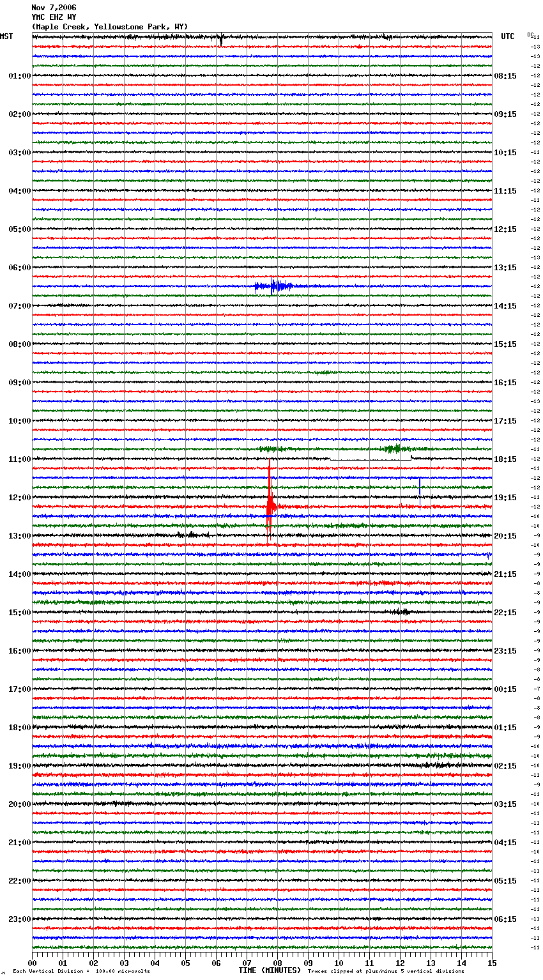Select the "23:00" MST row label
This screenshot has height=980, width=543.
[19, 919]
